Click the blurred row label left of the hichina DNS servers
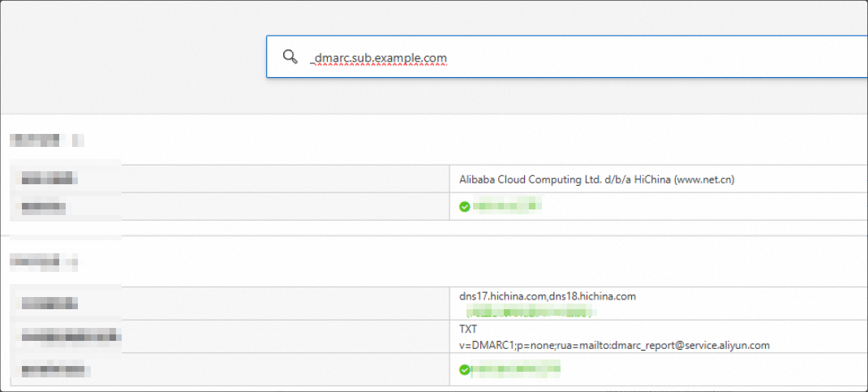868x392 pixels. pyautogui.click(x=49, y=304)
